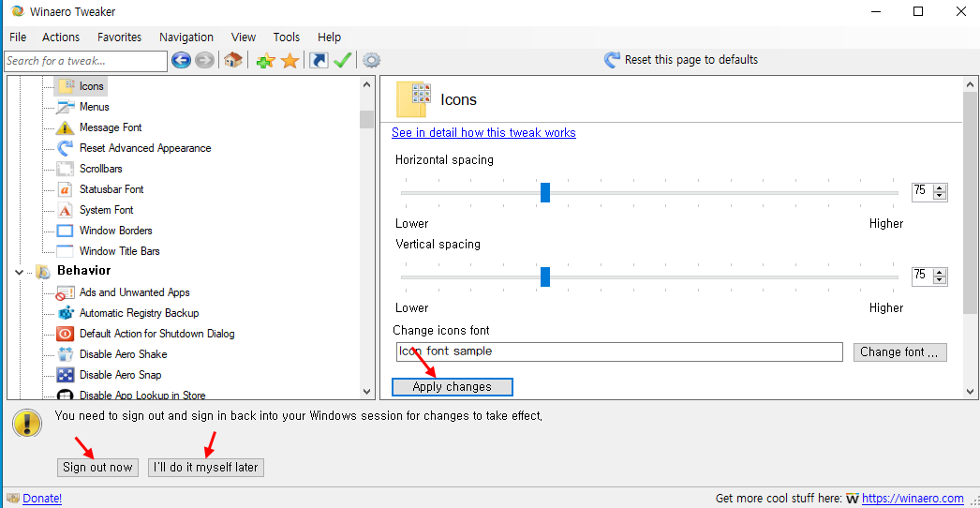The height and width of the screenshot is (508, 980).
Task: Click the Default Action for Shutdown icon
Action: [65, 334]
